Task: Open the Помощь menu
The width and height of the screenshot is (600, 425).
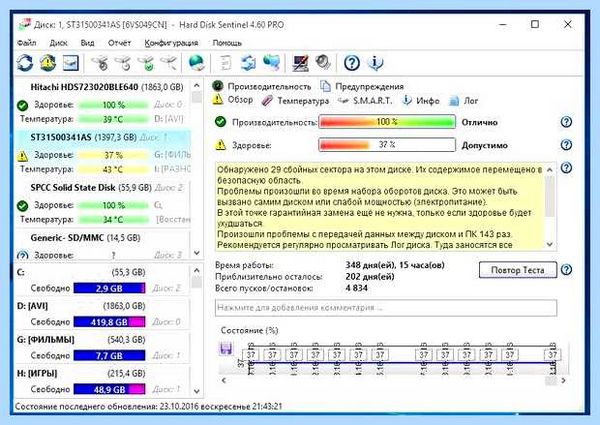Action: pos(227,43)
